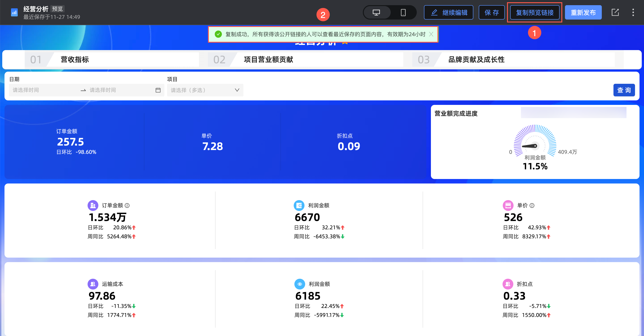644x336 pixels.
Task: Click the blue 利润金额 wallet icon
Action: click(x=299, y=206)
